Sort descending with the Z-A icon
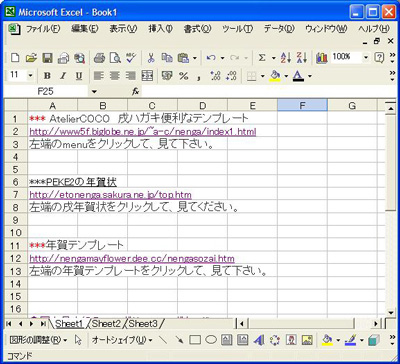 pyautogui.click(x=302, y=58)
